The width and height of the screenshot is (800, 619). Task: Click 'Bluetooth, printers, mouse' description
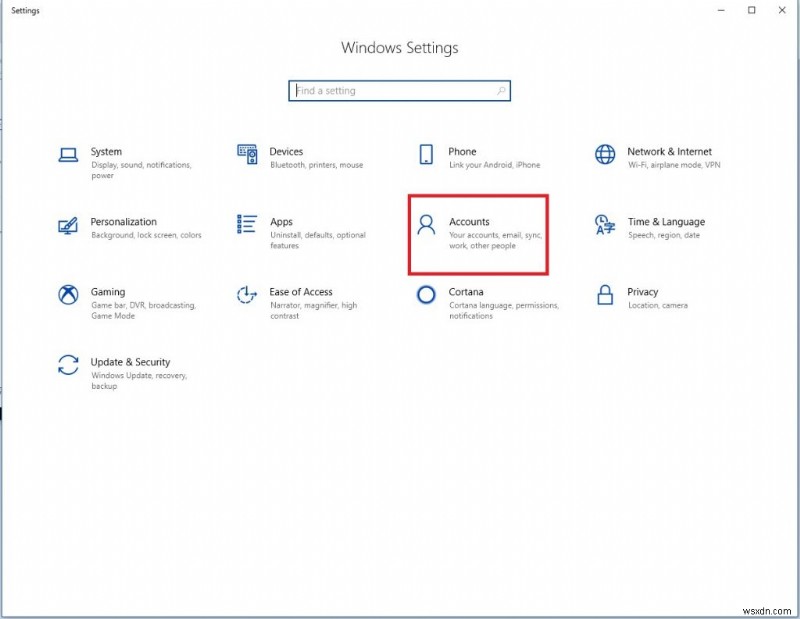(317, 165)
